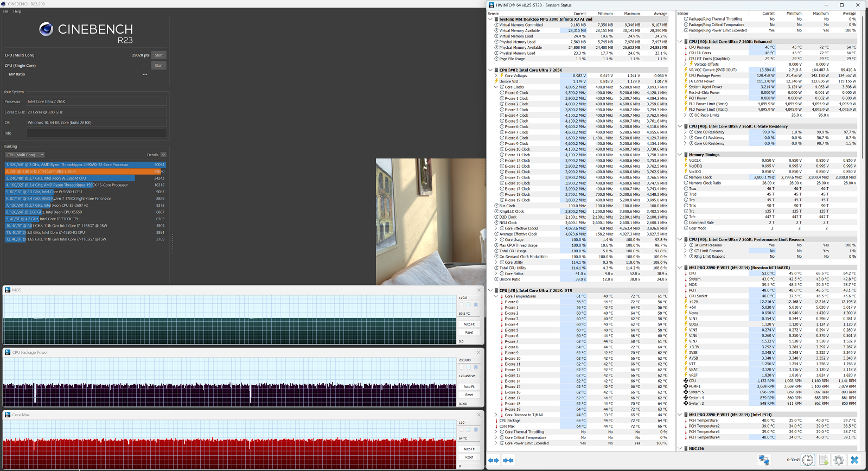Expand the Core Voltages row

pos(496,75)
